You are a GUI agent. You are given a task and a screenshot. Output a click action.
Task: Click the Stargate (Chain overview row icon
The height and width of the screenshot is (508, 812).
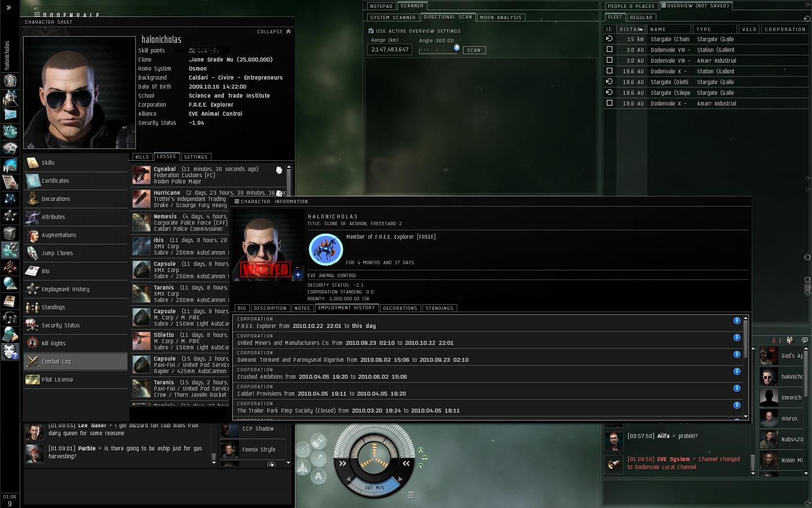pos(609,39)
